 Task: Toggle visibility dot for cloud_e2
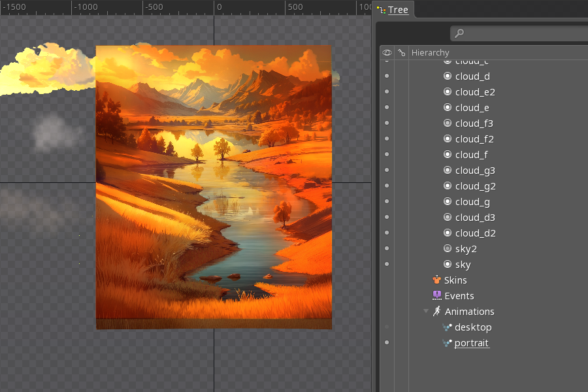pyautogui.click(x=387, y=92)
